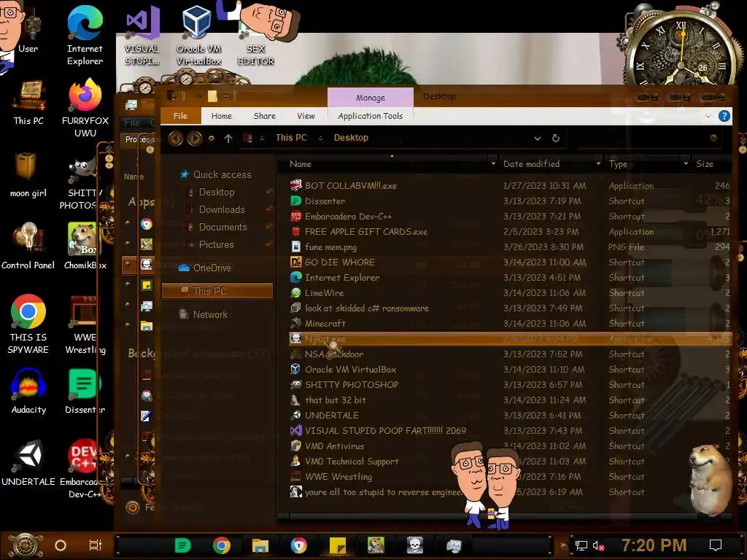Open FURRYFOX UWU desktop icon

pyautogui.click(x=85, y=108)
